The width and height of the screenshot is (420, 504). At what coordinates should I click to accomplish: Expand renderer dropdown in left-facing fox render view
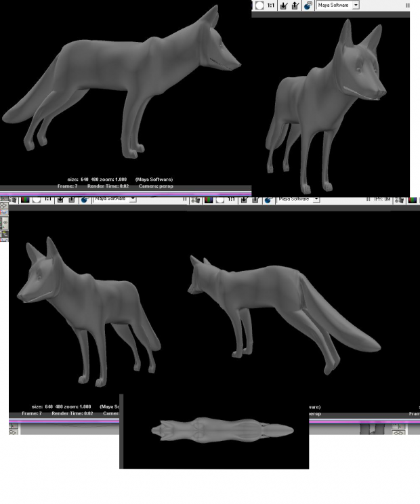coord(133,199)
